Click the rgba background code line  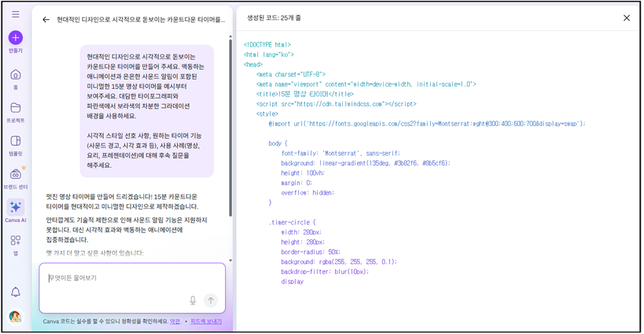click(339, 262)
